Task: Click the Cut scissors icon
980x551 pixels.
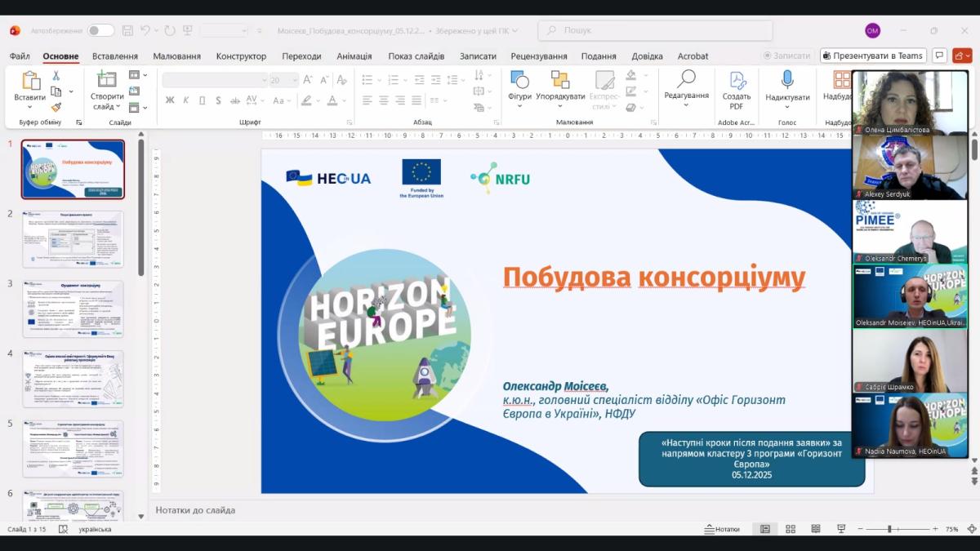Action: tap(56, 75)
